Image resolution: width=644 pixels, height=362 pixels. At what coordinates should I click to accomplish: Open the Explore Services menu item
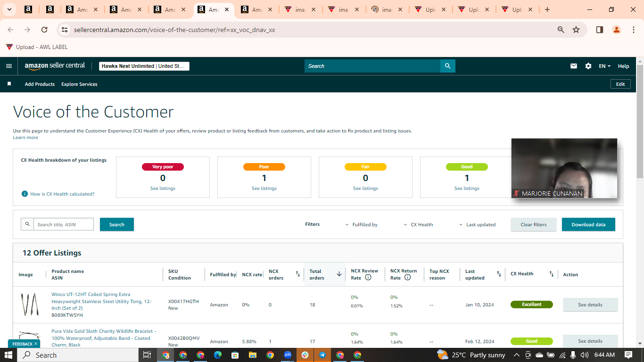coord(79,84)
